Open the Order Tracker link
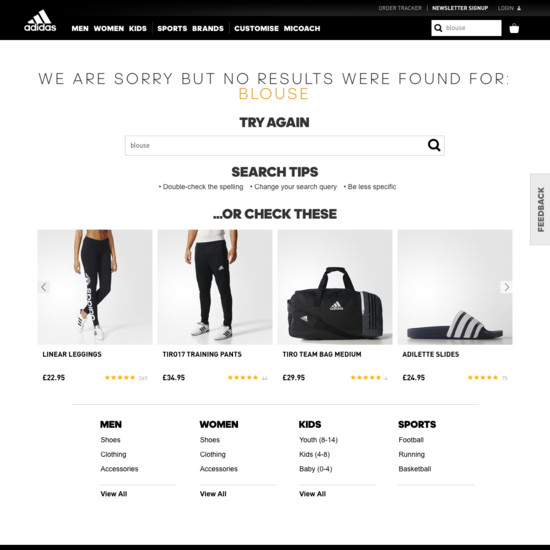 pyautogui.click(x=400, y=8)
